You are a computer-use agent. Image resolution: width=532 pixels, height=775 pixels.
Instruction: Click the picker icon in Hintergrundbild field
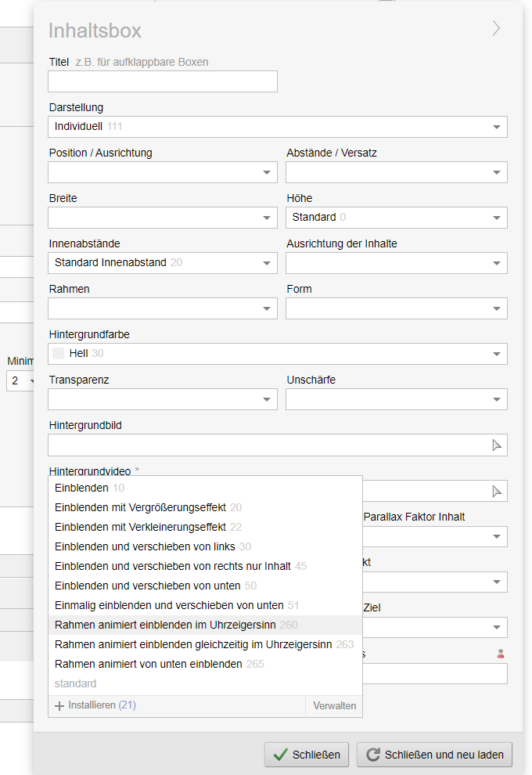point(496,445)
